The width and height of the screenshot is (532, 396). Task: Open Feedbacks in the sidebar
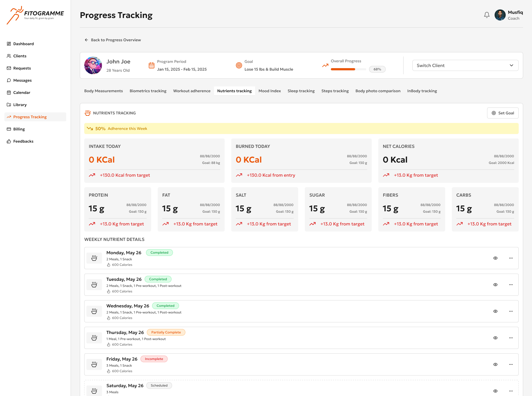click(23, 141)
